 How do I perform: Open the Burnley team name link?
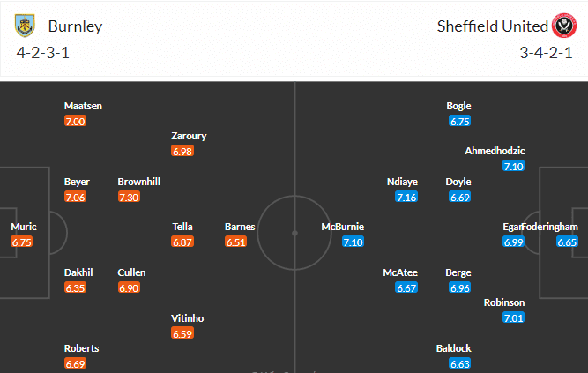click(75, 26)
